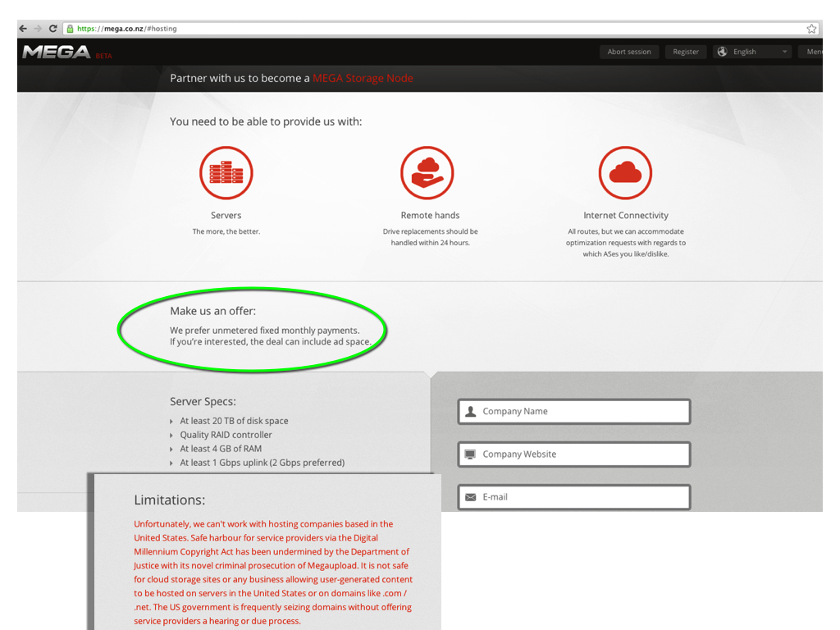Click 'At least 1 Gbps uplink' list item
Viewport: 840px width, 630px height.
[262, 463]
